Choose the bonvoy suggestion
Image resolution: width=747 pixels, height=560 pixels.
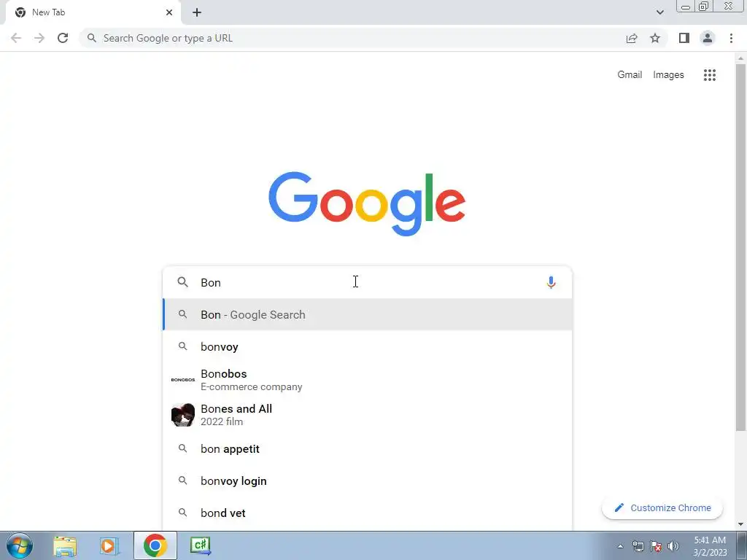click(368, 346)
